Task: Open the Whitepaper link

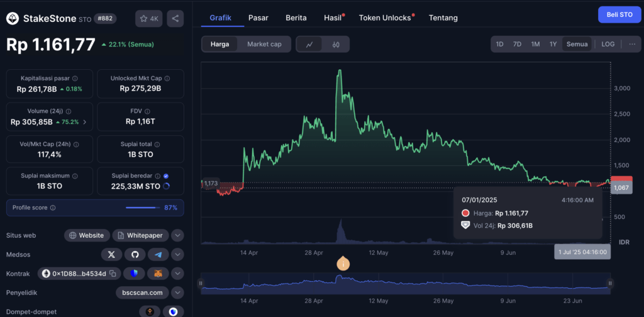Action: tap(140, 236)
